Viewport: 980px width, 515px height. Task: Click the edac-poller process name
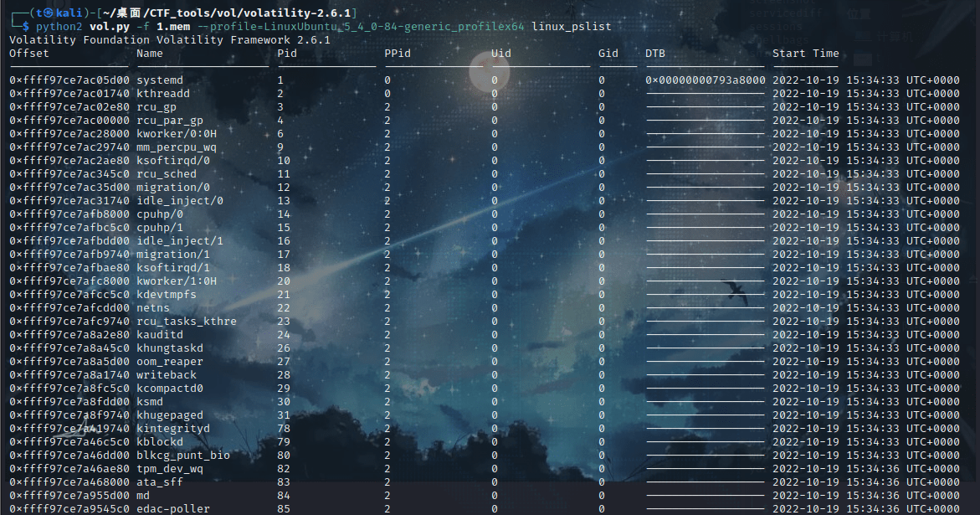pyautogui.click(x=173, y=509)
